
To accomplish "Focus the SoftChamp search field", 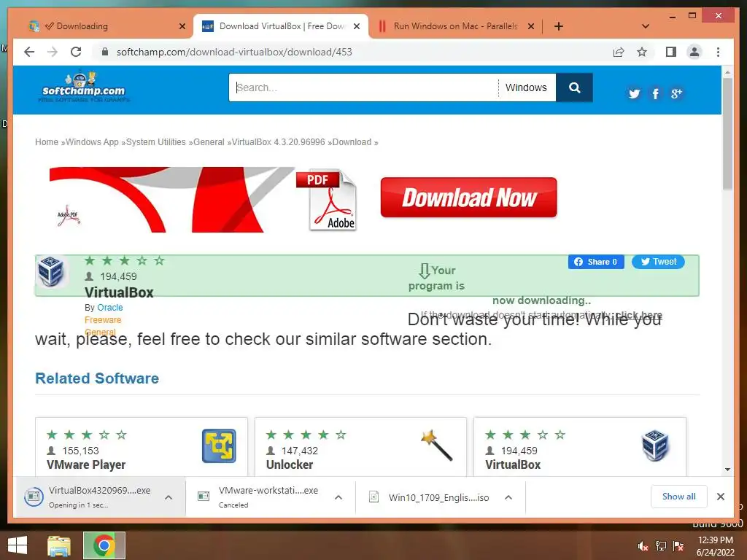I will (363, 87).
